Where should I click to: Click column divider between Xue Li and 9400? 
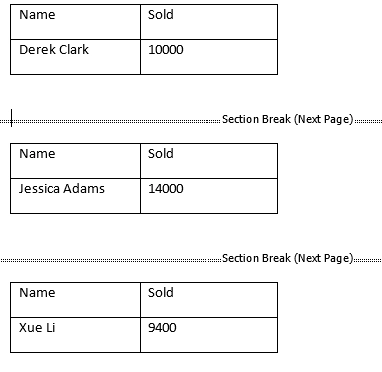(x=141, y=335)
